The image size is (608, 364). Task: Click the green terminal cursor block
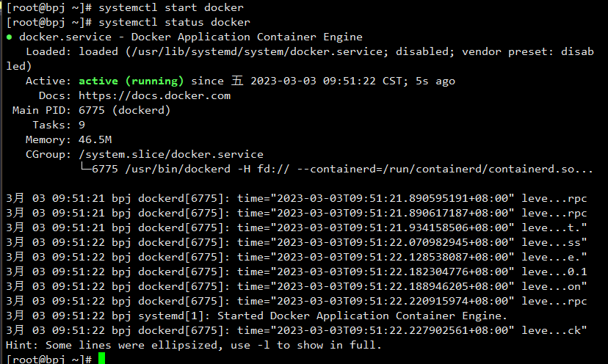(101, 358)
